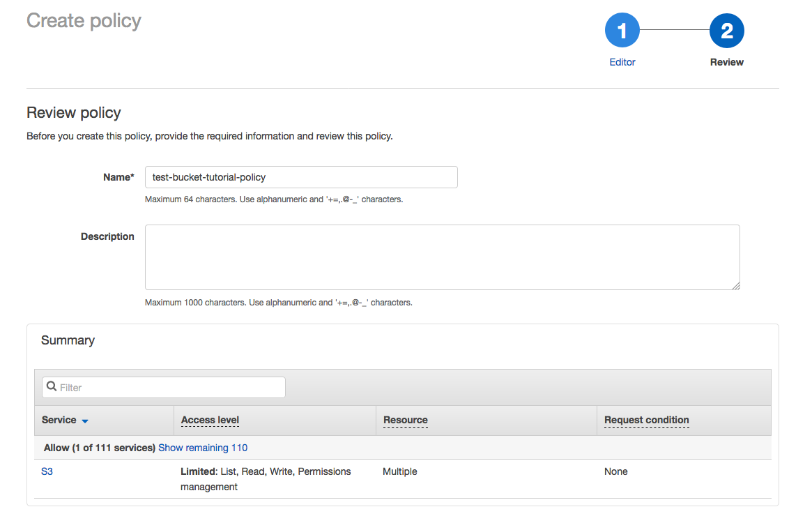Open the Show remaining 110 link
Image resolution: width=812 pixels, height=523 pixels.
pyautogui.click(x=203, y=447)
